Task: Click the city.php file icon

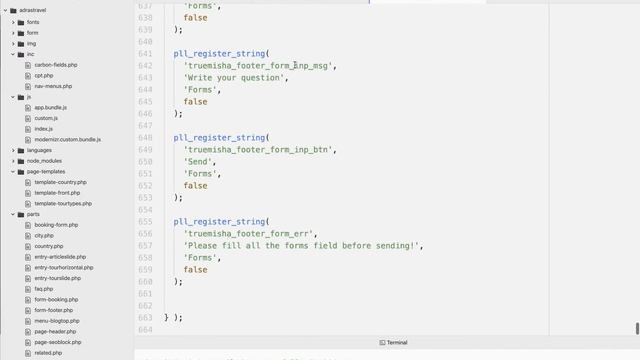Action: pyautogui.click(x=28, y=236)
